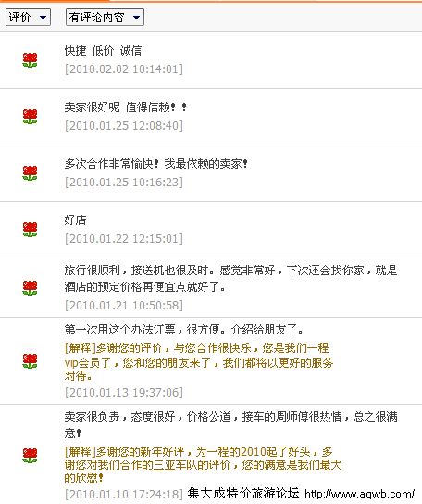Open the 评价 dropdown filter
422x504 pixels.
tap(29, 17)
